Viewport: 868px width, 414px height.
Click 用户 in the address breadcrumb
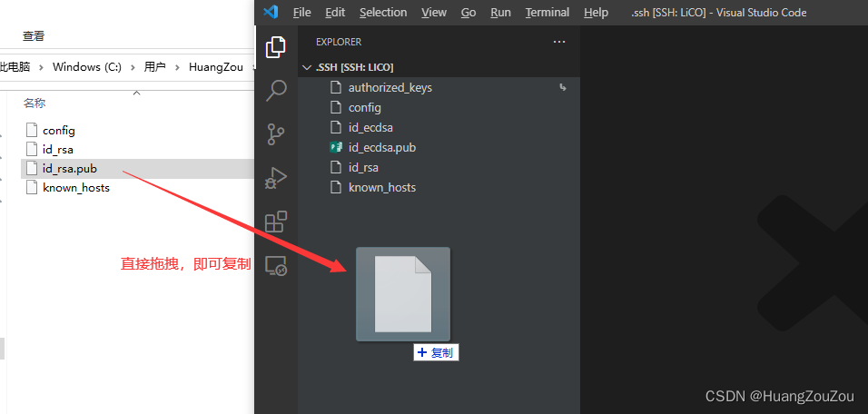[x=154, y=67]
